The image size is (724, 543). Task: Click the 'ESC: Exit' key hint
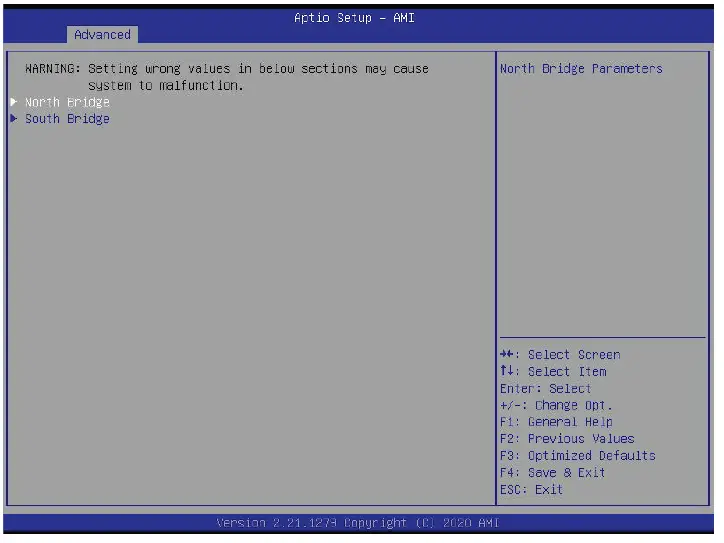point(531,489)
